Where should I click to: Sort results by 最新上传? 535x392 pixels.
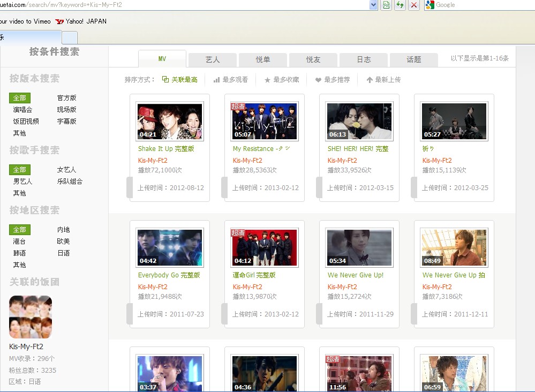388,79
